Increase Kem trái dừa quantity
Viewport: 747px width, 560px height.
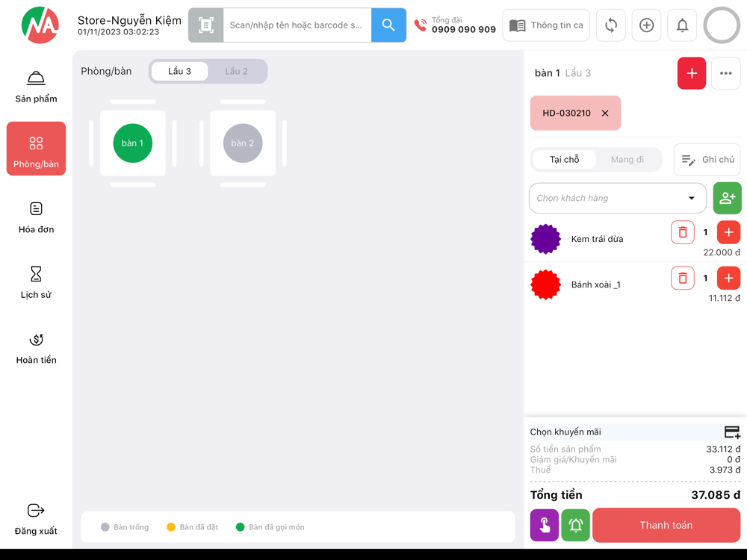[728, 232]
